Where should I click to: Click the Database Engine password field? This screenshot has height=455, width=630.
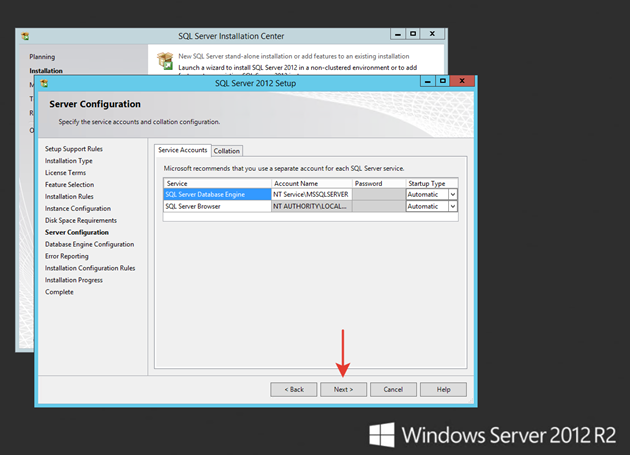379,195
